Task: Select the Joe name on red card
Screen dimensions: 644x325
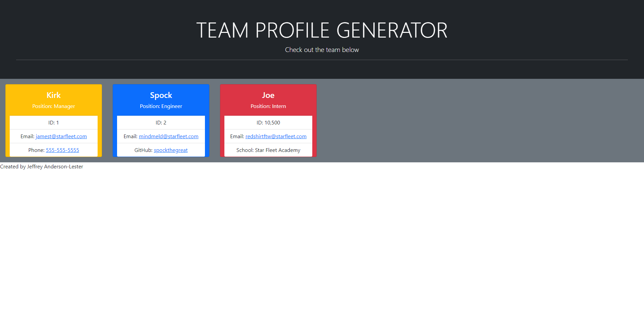Action: pos(268,95)
